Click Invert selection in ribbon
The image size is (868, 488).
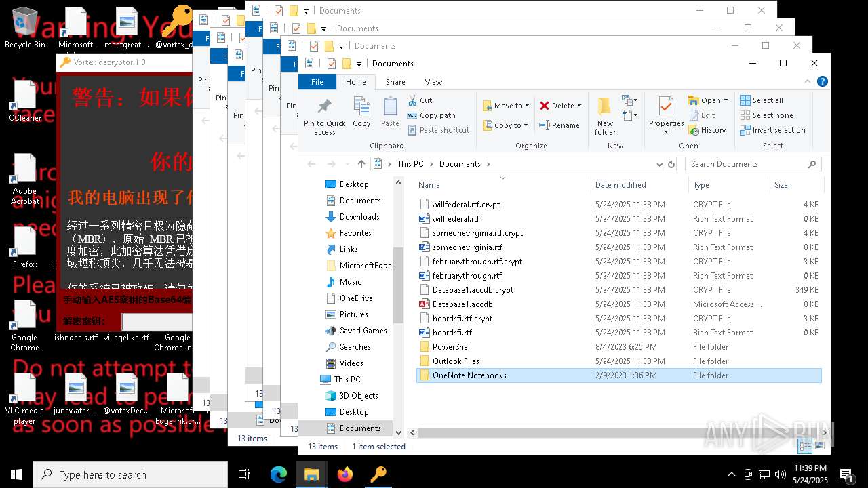point(772,130)
